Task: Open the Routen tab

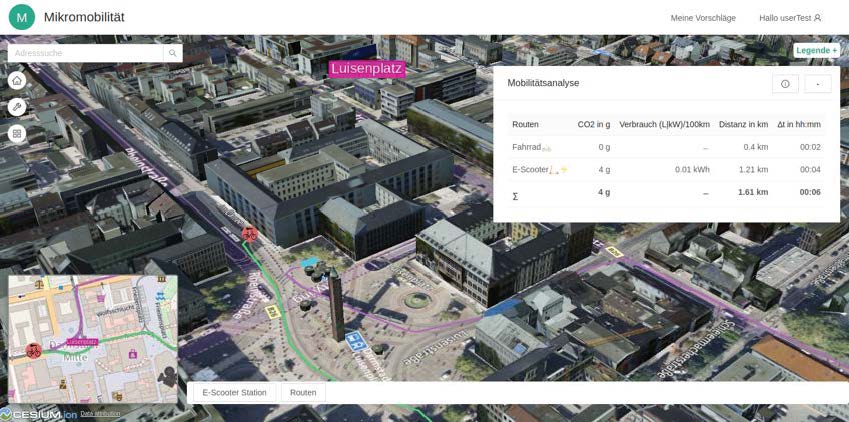Action: click(x=303, y=392)
